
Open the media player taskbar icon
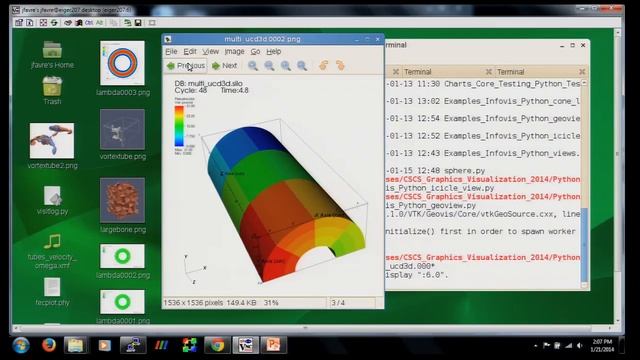[104, 346]
